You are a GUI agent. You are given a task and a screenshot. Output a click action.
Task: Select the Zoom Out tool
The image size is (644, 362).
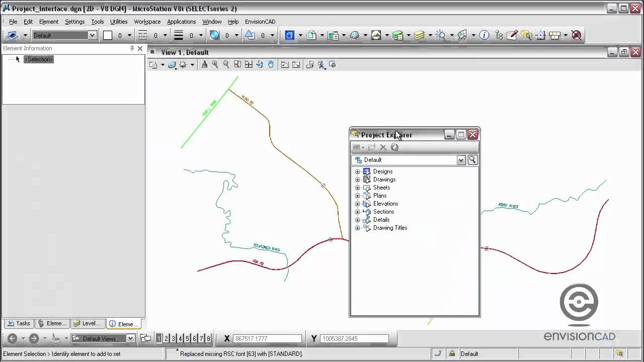226,64
